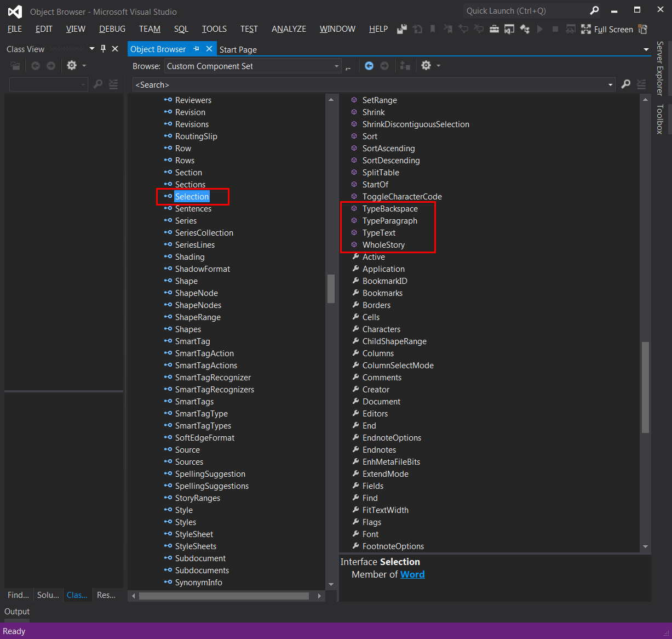This screenshot has width=672, height=639.
Task: Open the Browse Custom Component Set dropdown
Action: [253, 66]
